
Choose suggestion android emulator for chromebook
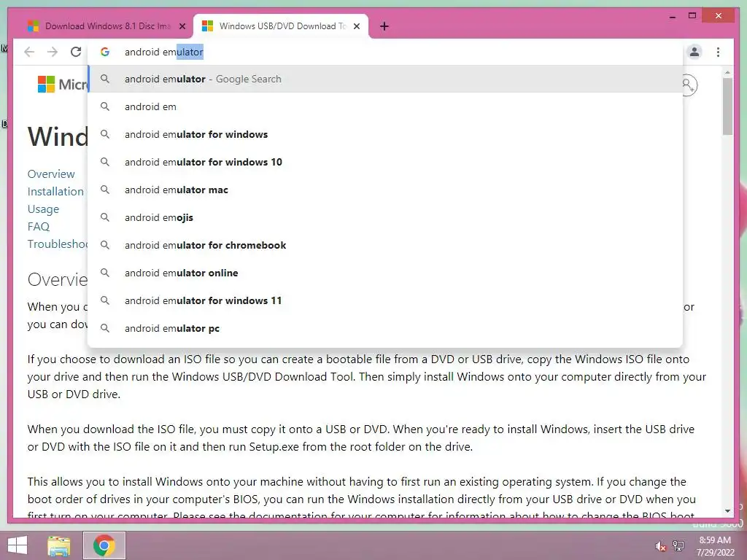[x=385, y=245]
